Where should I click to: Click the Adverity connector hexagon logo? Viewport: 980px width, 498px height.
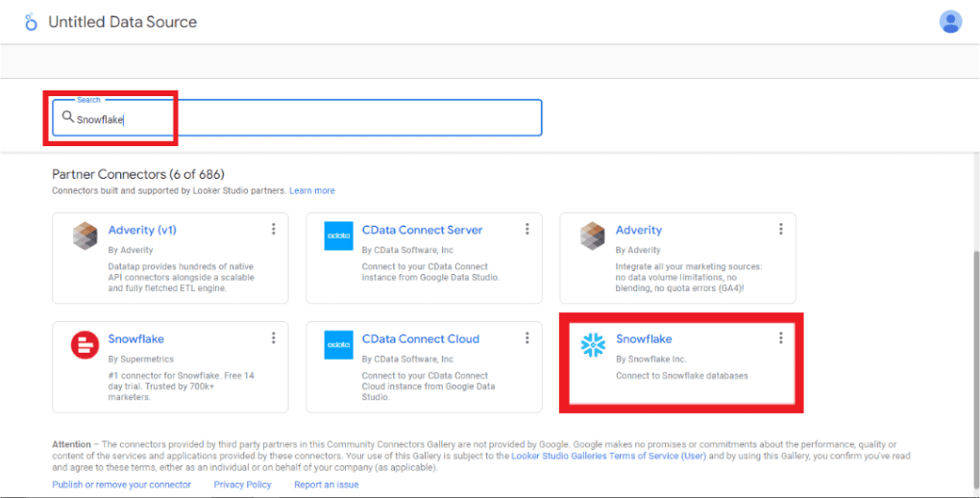[x=593, y=236]
